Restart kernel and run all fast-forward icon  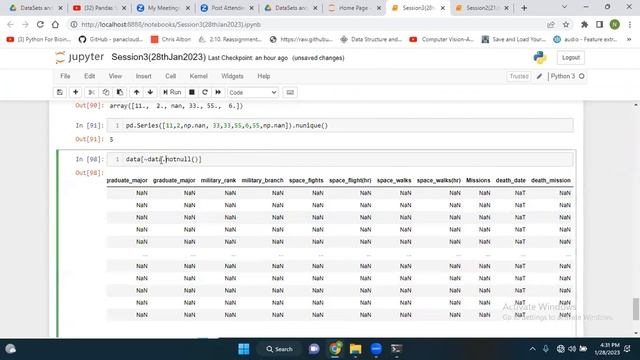click(x=218, y=92)
